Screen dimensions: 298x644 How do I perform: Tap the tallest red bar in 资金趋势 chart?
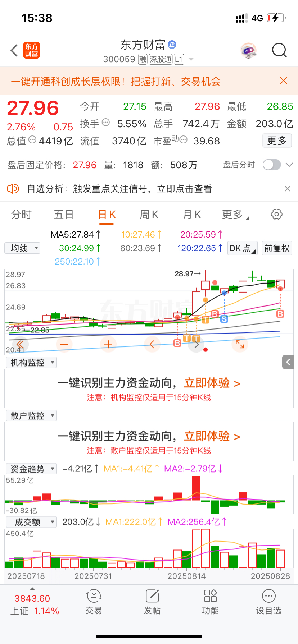click(x=196, y=488)
